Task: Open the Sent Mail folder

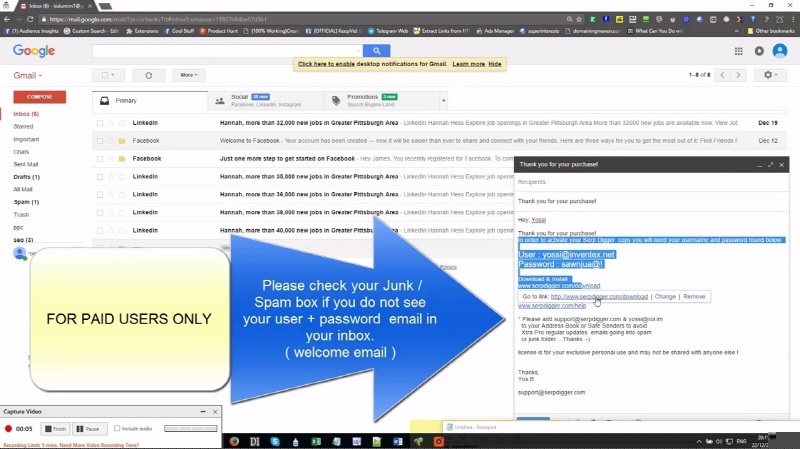Action: coord(26,164)
